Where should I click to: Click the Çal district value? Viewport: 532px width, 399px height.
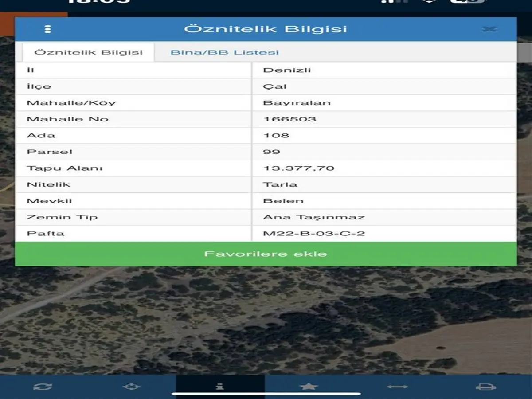[x=275, y=86]
